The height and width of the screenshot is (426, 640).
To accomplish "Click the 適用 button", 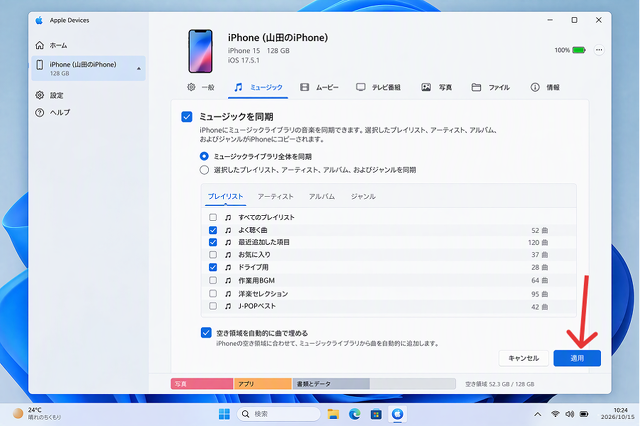I will tap(577, 358).
